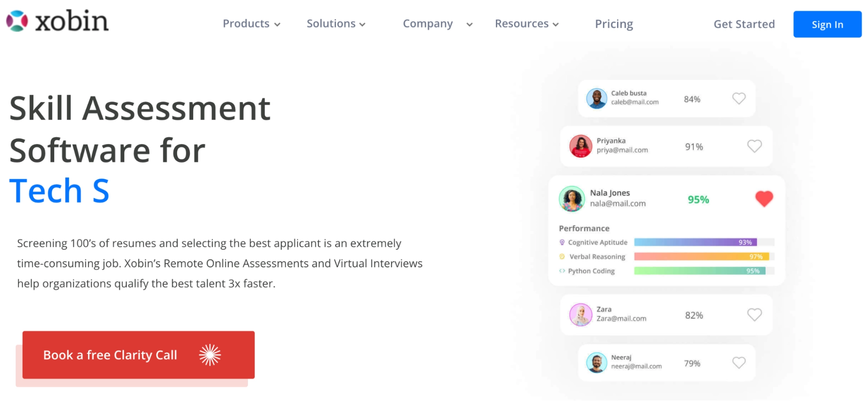Expand the Products dropdown chevron
The width and height of the screenshot is (868, 401).
[x=277, y=25]
